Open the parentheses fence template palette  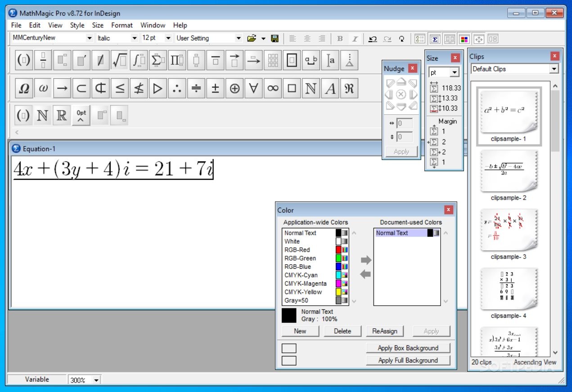[24, 60]
